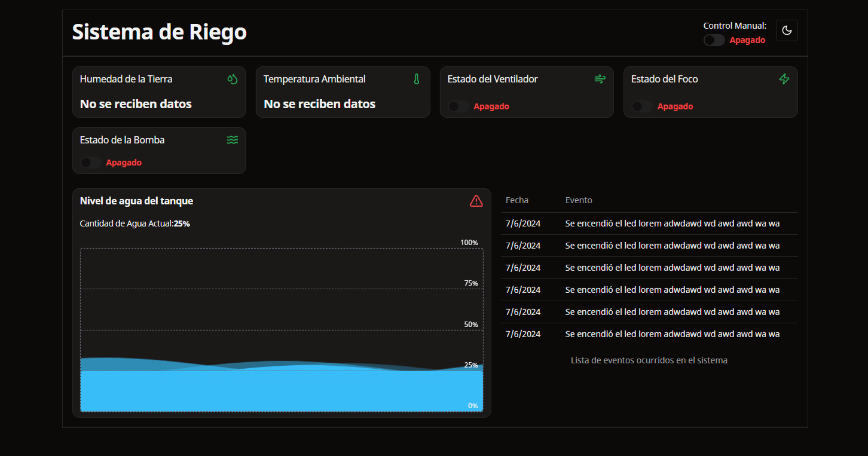
Task: Click the Humedad de la Tierra heading
Action: (x=126, y=79)
